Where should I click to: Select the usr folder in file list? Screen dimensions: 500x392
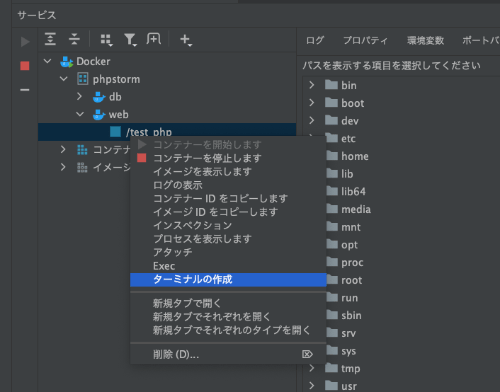pyautogui.click(x=349, y=386)
